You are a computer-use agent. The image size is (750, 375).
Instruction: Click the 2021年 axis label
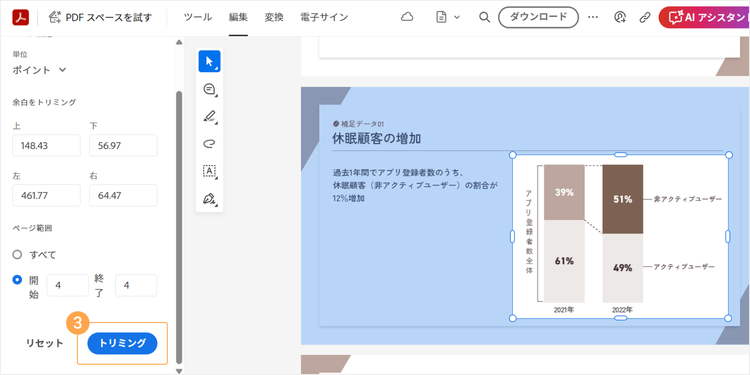point(564,309)
